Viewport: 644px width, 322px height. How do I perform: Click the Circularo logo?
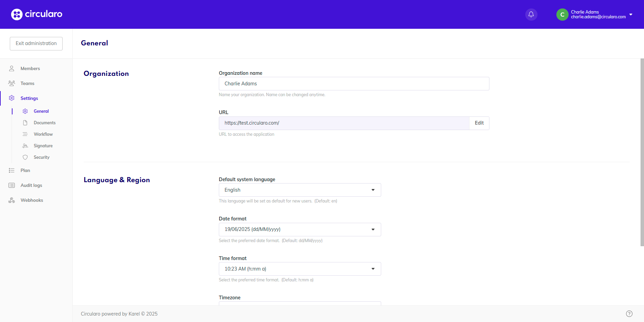click(x=37, y=14)
